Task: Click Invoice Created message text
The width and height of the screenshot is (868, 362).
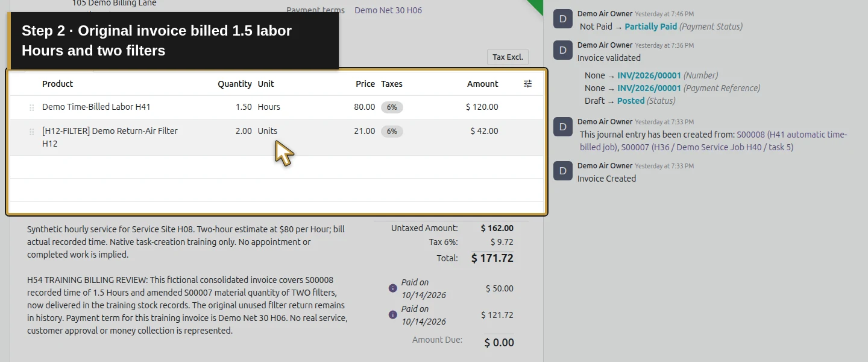Action: pos(606,179)
